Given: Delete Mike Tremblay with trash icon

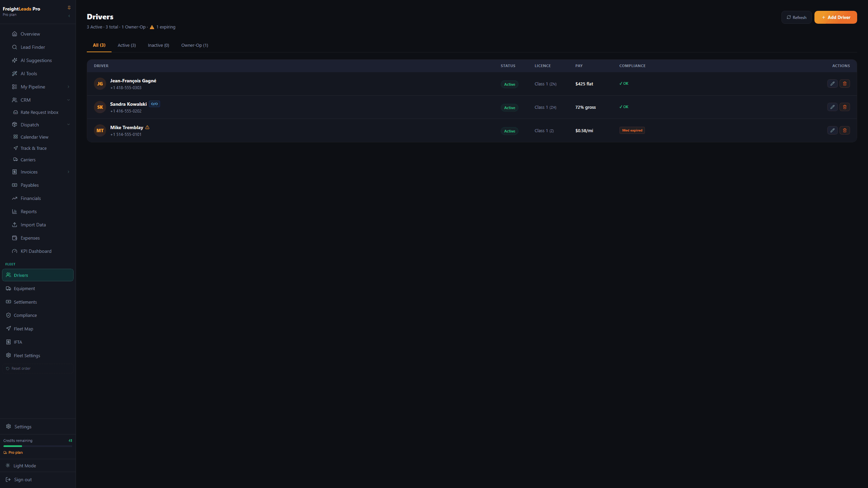Looking at the screenshot, I should (x=845, y=130).
